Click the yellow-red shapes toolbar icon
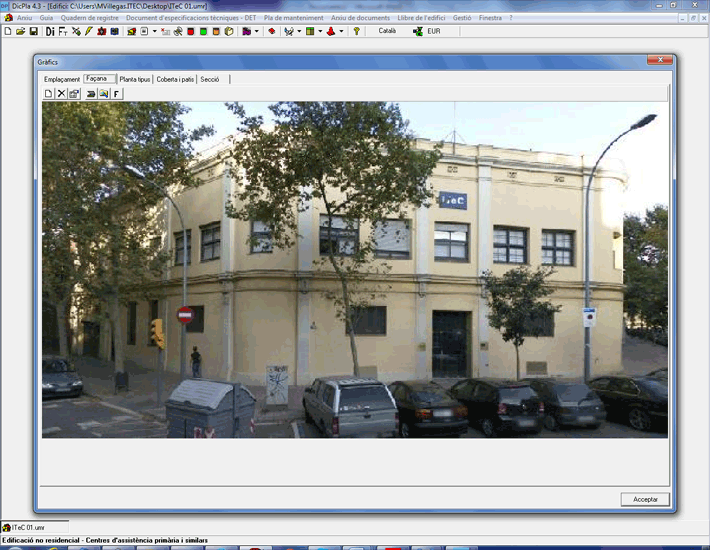710x550 pixels. [x=131, y=31]
